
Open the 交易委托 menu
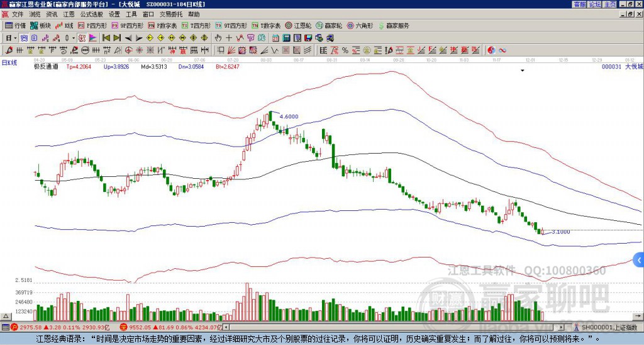[x=171, y=14]
